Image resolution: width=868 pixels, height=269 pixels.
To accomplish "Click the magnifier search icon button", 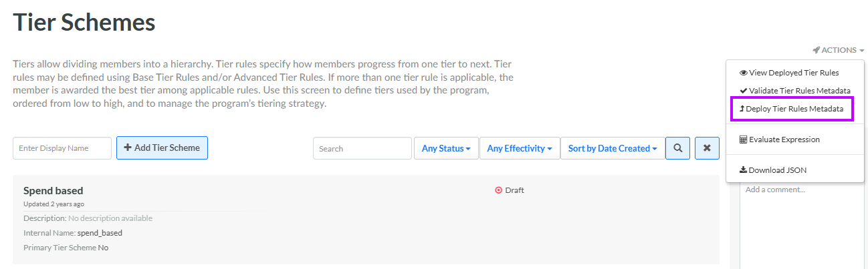I will 677,148.
